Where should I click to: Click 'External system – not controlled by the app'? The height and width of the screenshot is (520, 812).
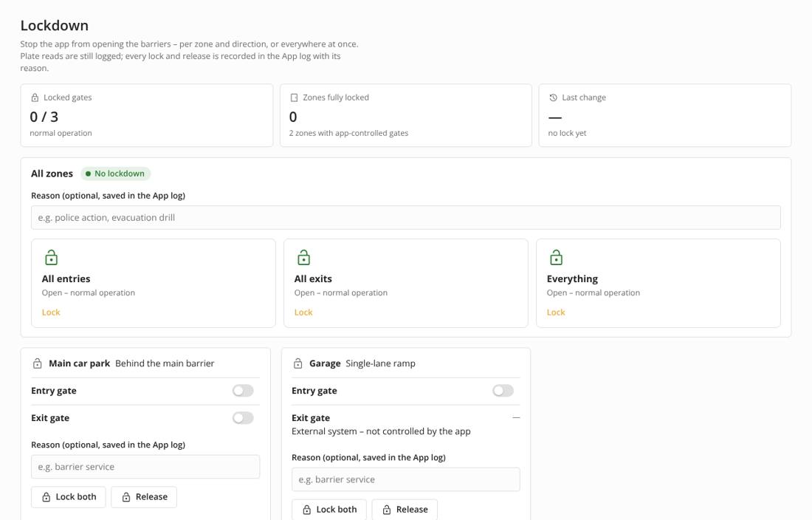click(x=381, y=431)
